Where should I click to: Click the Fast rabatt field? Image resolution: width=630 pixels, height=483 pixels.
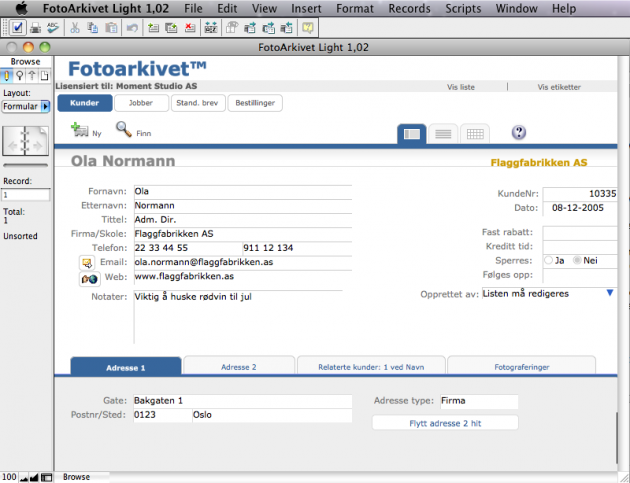580,233
